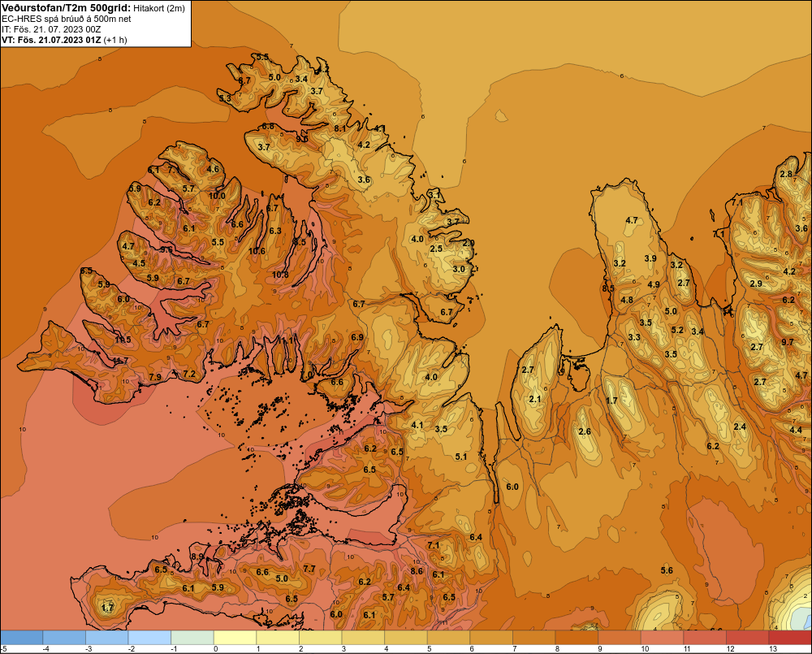Click the '4.4' temperature value

point(796,430)
